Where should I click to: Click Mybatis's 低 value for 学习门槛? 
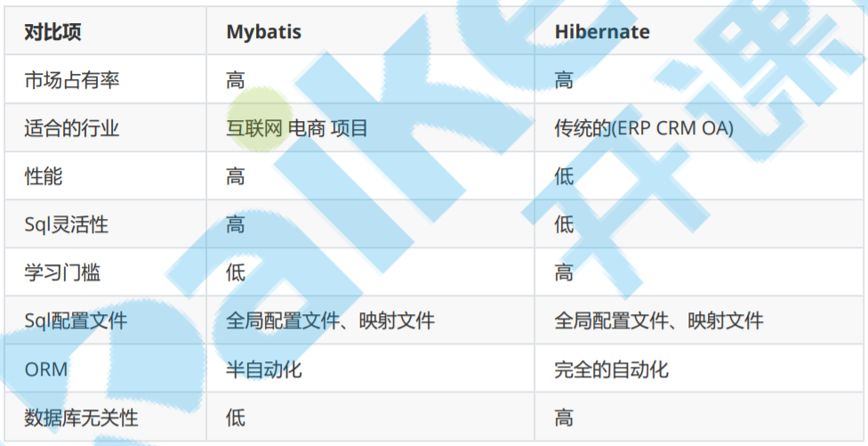pos(236,272)
